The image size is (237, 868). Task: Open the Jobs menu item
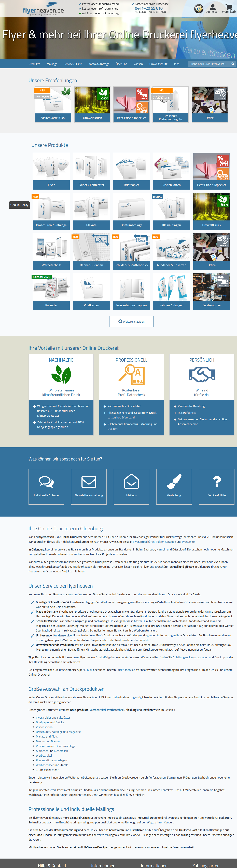click(x=177, y=64)
